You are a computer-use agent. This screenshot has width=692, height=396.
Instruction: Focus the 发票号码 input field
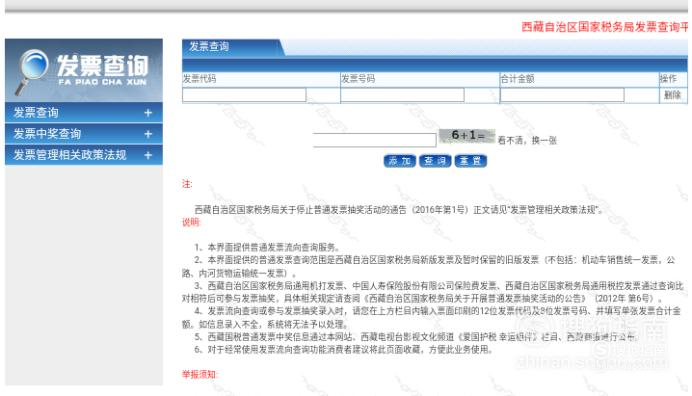402,95
